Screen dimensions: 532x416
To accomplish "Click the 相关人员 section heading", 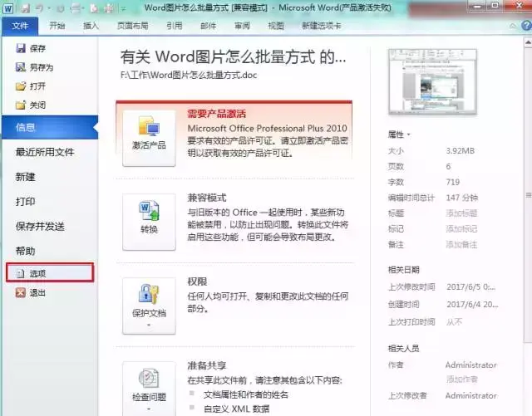I will point(403,348).
